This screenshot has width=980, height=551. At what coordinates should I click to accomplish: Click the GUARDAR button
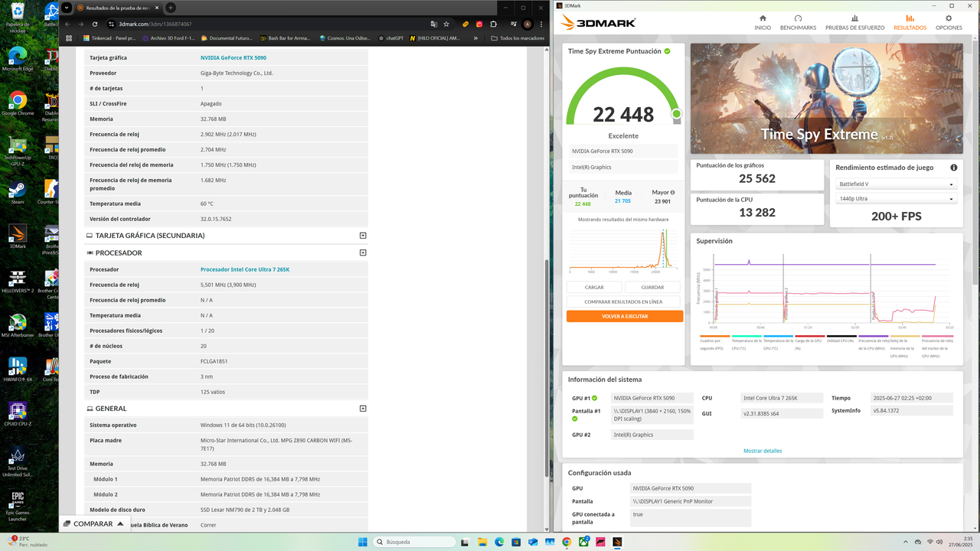(x=652, y=287)
